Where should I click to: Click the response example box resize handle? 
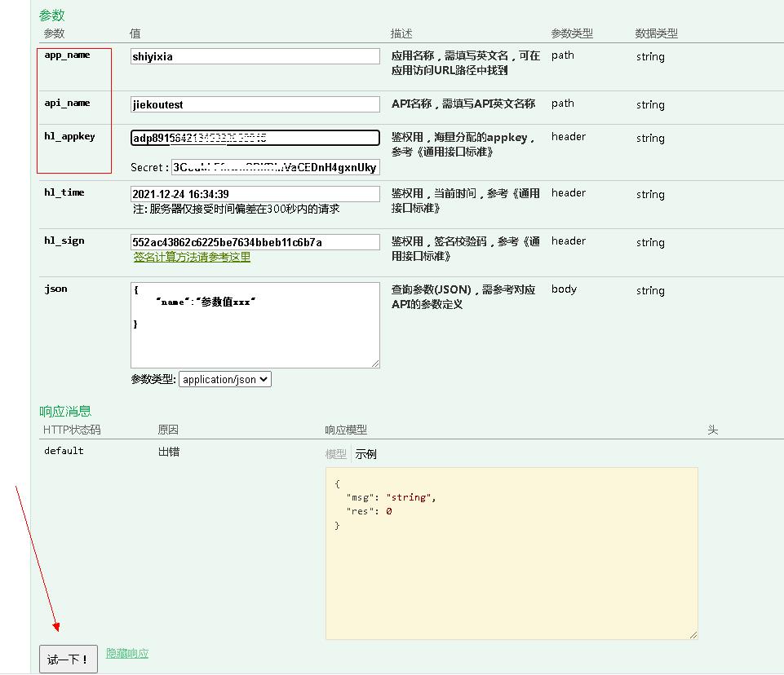tap(693, 635)
